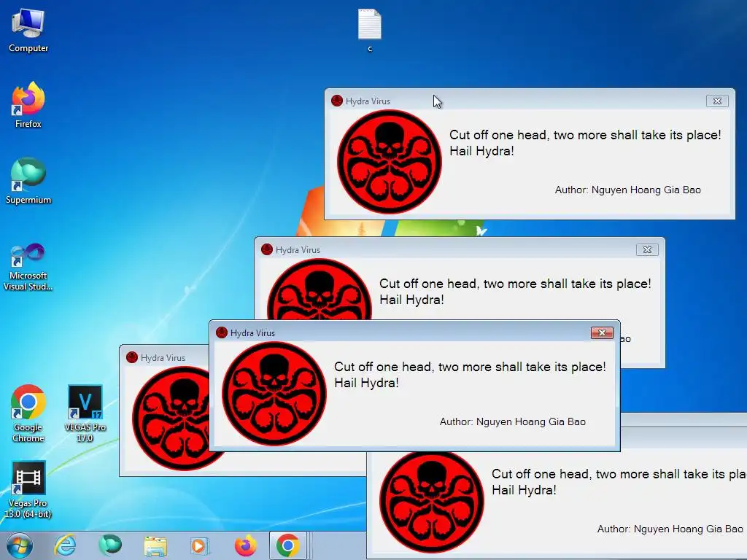
Task: Launch Firefox from the taskbar
Action: pyautogui.click(x=245, y=545)
